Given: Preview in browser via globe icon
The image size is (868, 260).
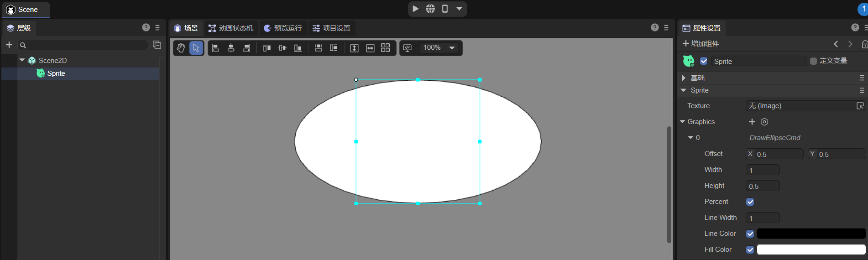Looking at the screenshot, I should [430, 9].
